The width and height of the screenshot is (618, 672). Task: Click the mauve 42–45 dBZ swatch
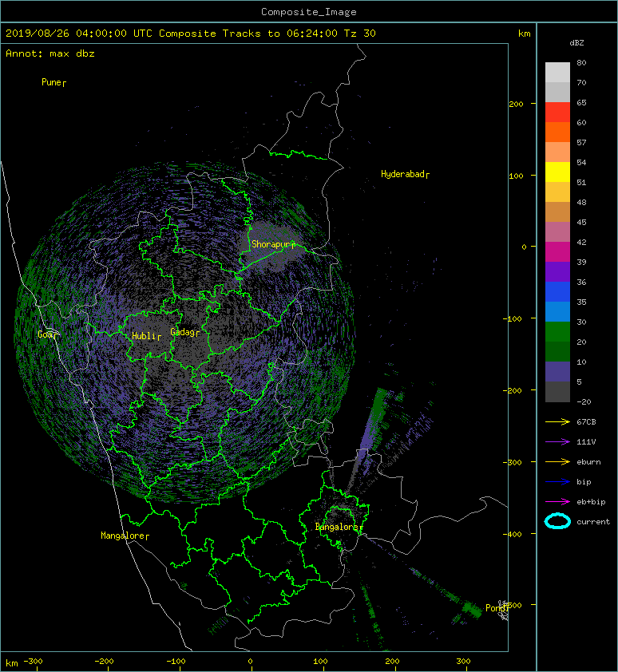557,232
